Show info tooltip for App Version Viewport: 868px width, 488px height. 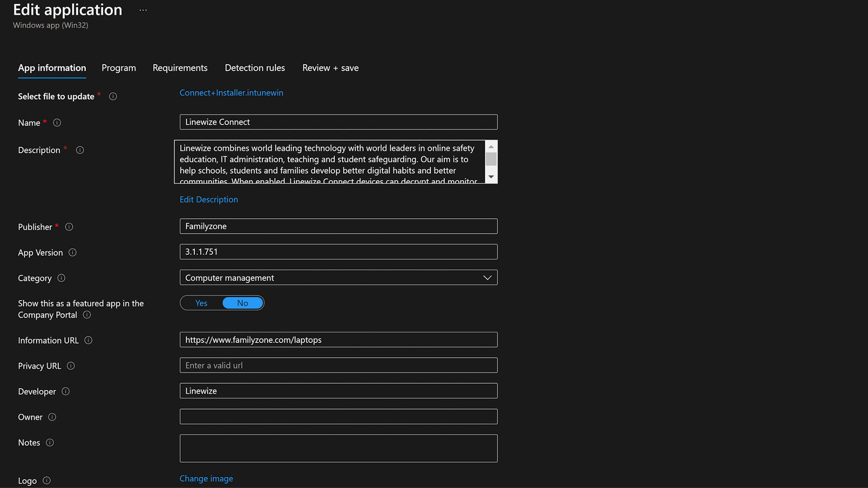click(72, 253)
